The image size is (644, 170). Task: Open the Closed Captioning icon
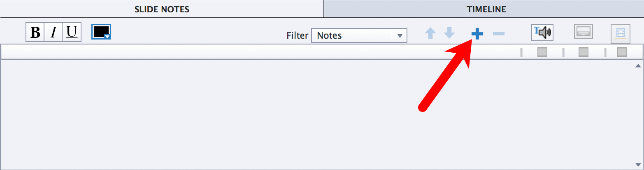584,32
